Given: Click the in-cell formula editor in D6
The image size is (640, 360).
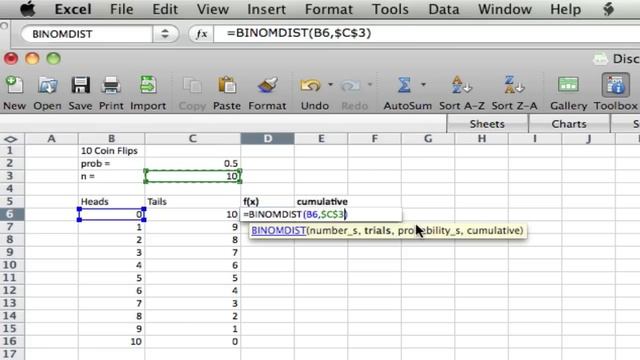Looking at the screenshot, I should [321, 214].
